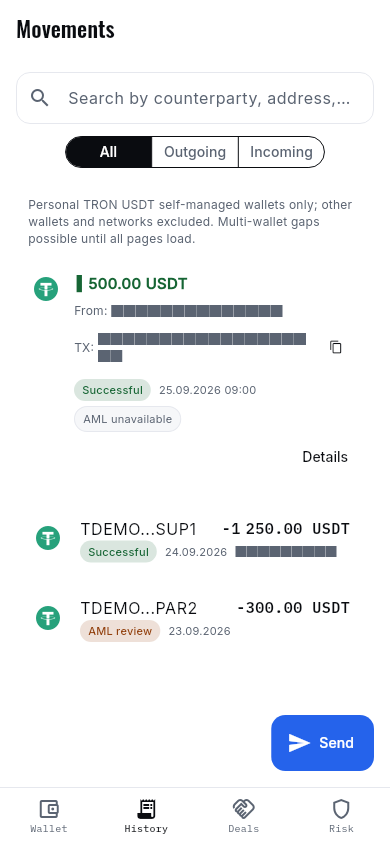390x844 pixels.
Task: Copy the transaction hash with copy icon
Action: 336,347
